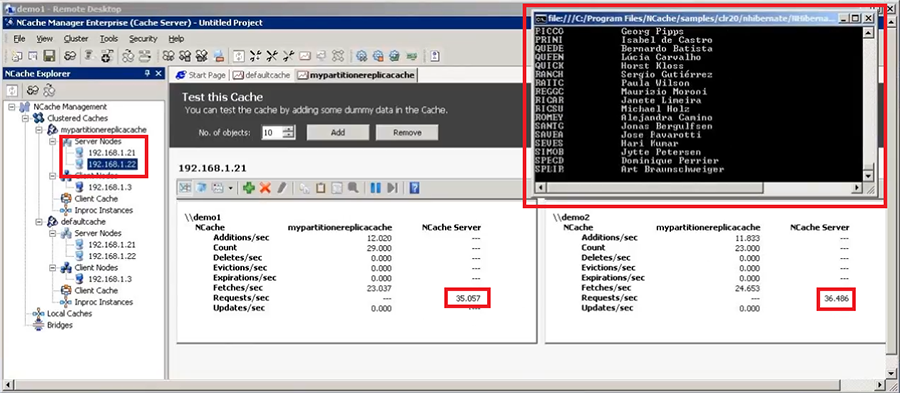The width and height of the screenshot is (900, 393).
Task: Click the console window title bar
Action: click(x=704, y=18)
